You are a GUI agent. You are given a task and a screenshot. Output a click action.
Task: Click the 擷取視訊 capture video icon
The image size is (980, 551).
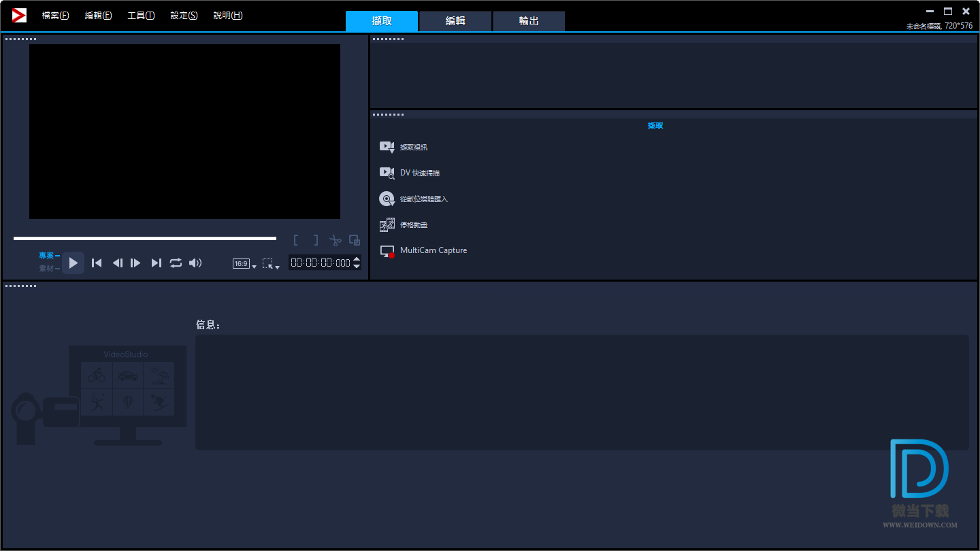387,147
